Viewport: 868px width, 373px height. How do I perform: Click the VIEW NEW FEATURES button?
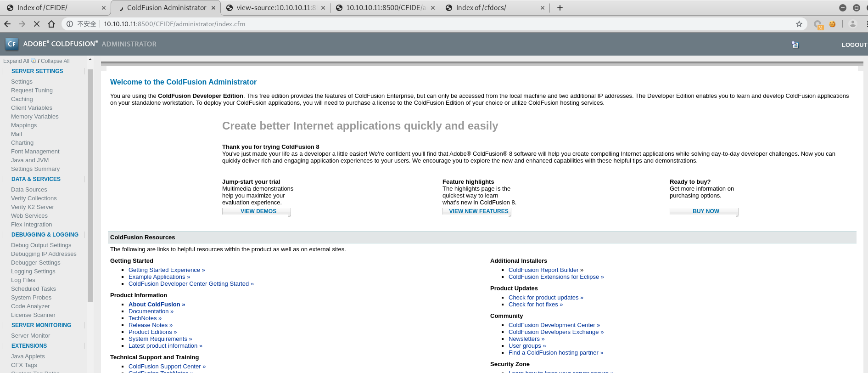tap(477, 211)
